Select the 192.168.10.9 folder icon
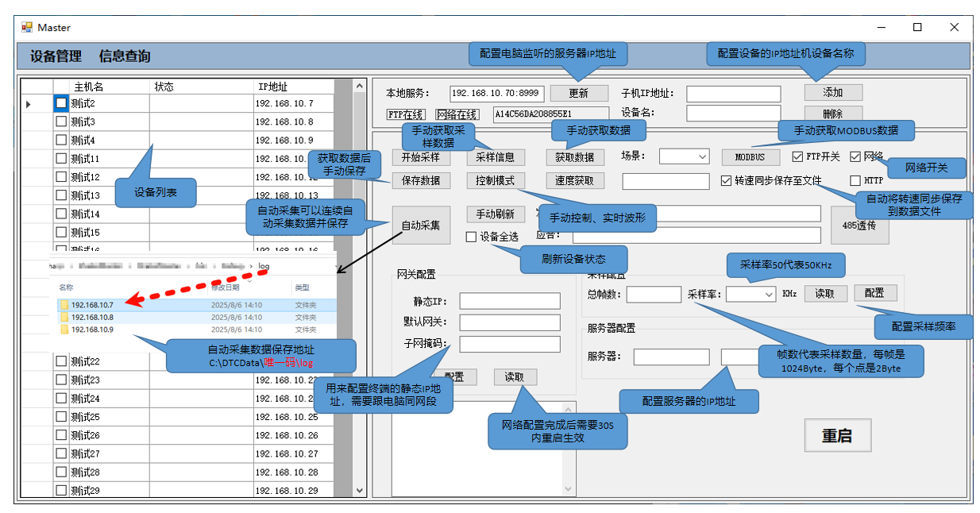The height and width of the screenshot is (513, 980). click(64, 330)
